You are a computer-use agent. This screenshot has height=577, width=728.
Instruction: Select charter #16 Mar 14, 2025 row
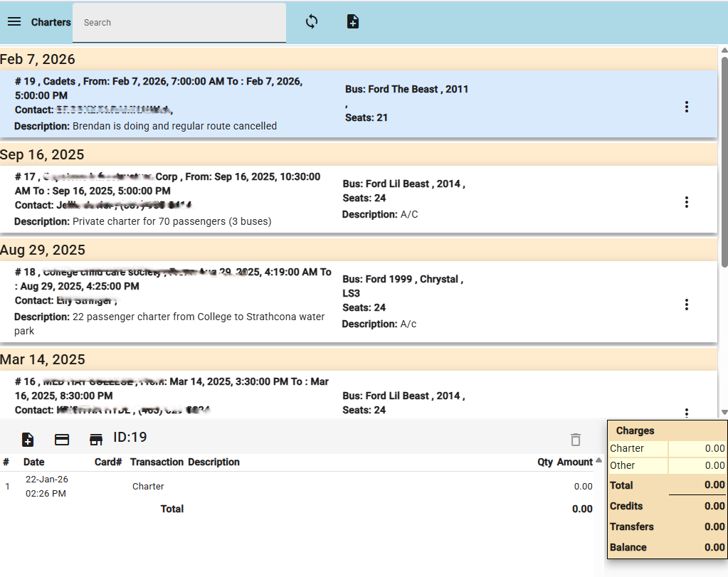pos(359,395)
